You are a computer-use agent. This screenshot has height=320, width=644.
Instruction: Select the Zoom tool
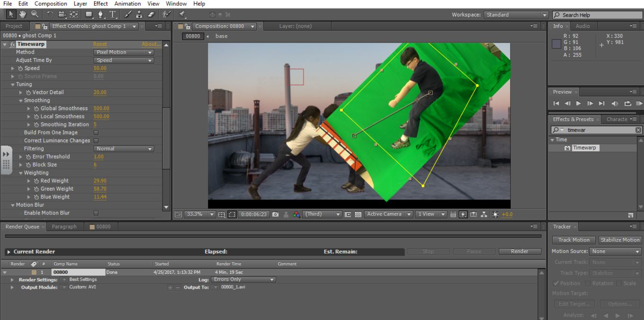tap(35, 14)
